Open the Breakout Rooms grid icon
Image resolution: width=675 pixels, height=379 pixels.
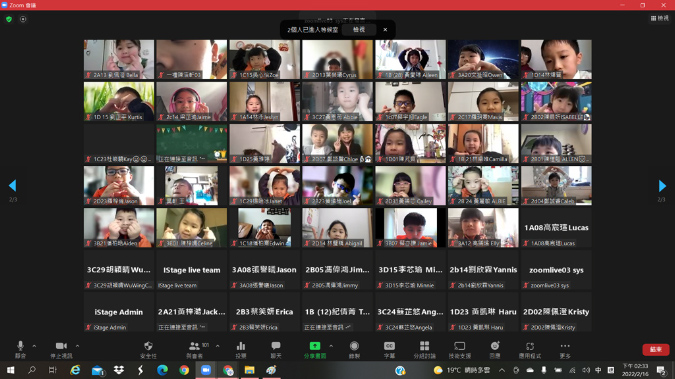click(424, 346)
